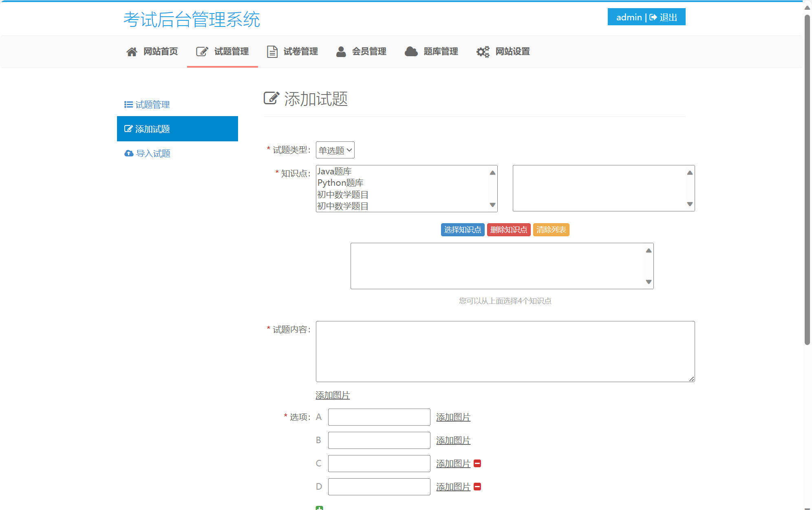
Task: Select Python题库 from the knowledge list
Action: pyautogui.click(x=340, y=182)
